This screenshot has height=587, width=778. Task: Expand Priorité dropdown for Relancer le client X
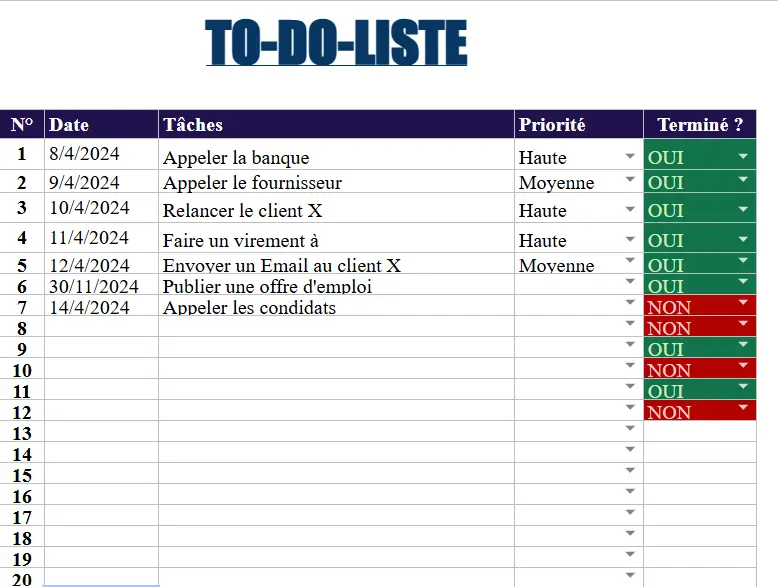630,209
